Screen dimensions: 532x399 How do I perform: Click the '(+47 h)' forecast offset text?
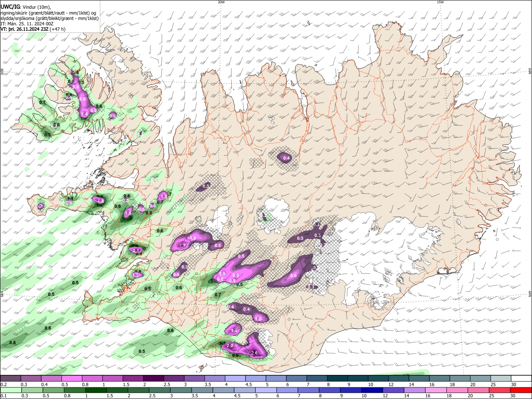point(58,30)
